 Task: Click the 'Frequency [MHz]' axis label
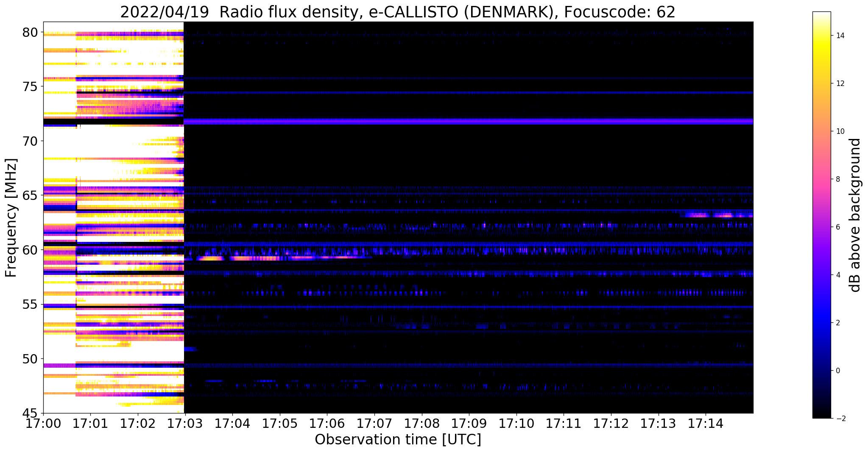coord(11,218)
